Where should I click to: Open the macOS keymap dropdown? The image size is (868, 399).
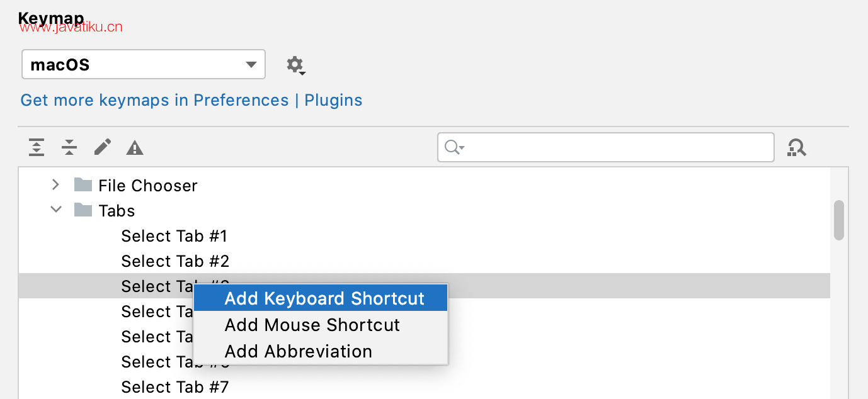point(144,64)
